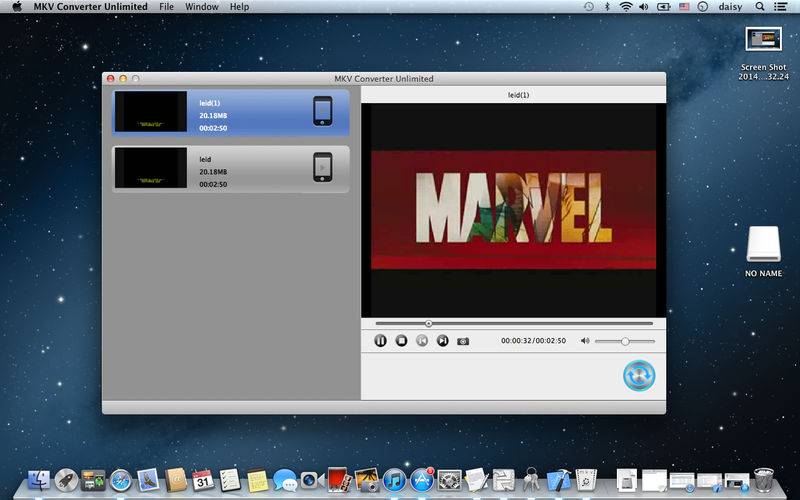800x500 pixels.
Task: Take a snapshot with the camera icon
Action: click(x=463, y=341)
